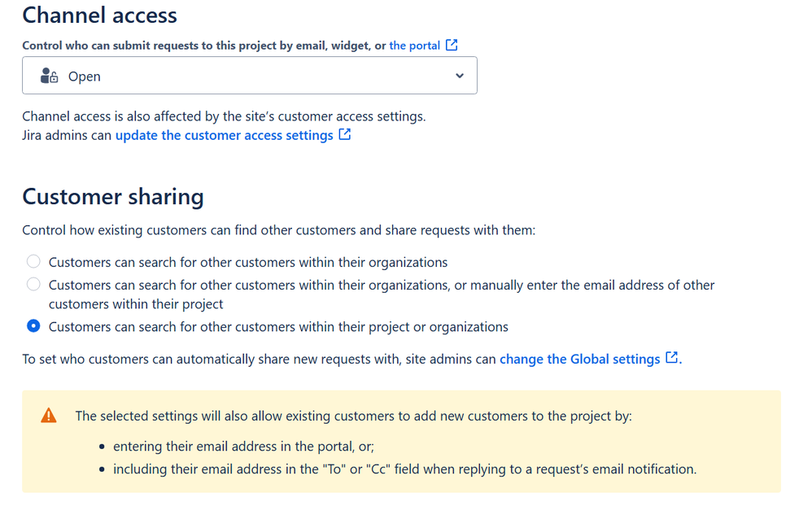The width and height of the screenshot is (812, 506).
Task: Click the 'Open' value text in dropdown
Action: [85, 76]
